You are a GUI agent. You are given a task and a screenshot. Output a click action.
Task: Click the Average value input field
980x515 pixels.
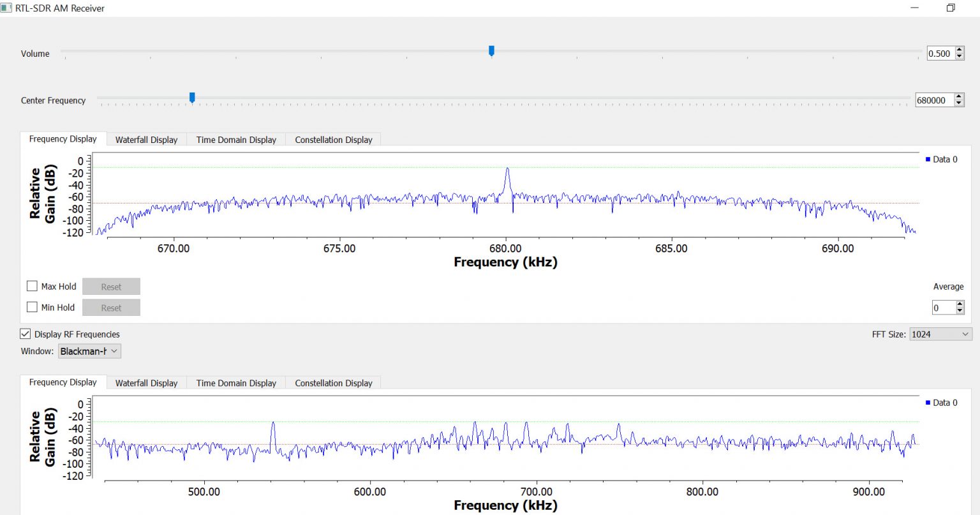[943, 307]
